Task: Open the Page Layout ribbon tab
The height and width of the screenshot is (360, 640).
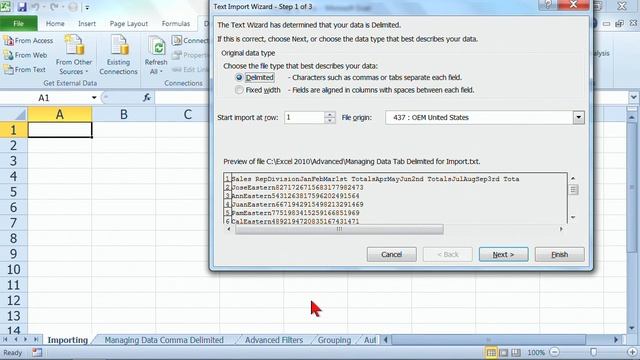Action: point(129,24)
